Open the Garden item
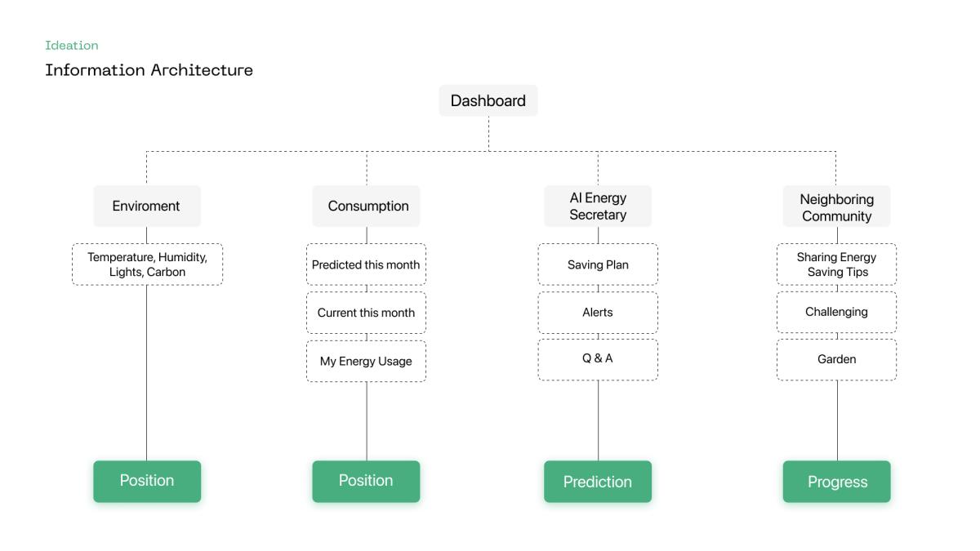980x551 pixels. click(837, 359)
